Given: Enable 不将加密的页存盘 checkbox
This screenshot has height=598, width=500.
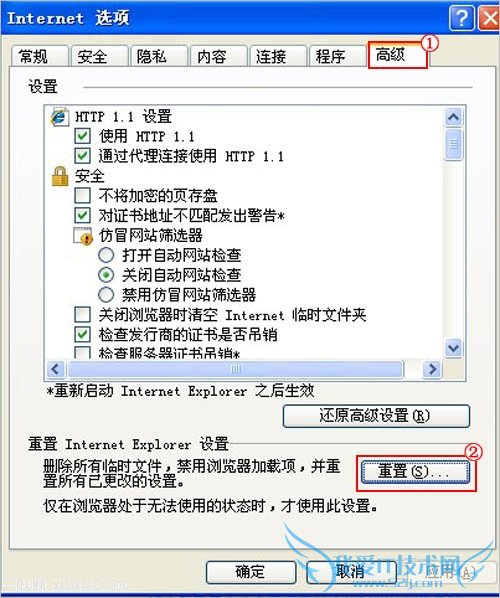Looking at the screenshot, I should (x=82, y=196).
